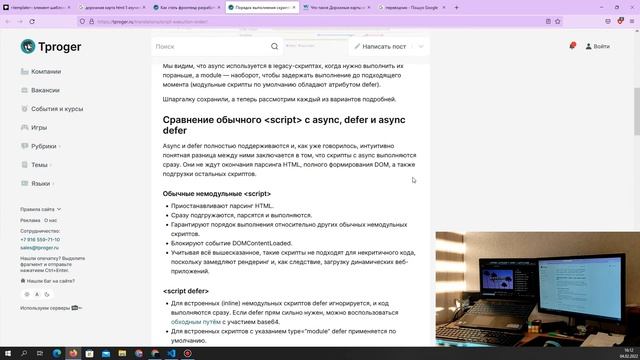The width and height of the screenshot is (640, 360).
Task: Click the heading Сравнение обычного <script>
Action: point(284,125)
